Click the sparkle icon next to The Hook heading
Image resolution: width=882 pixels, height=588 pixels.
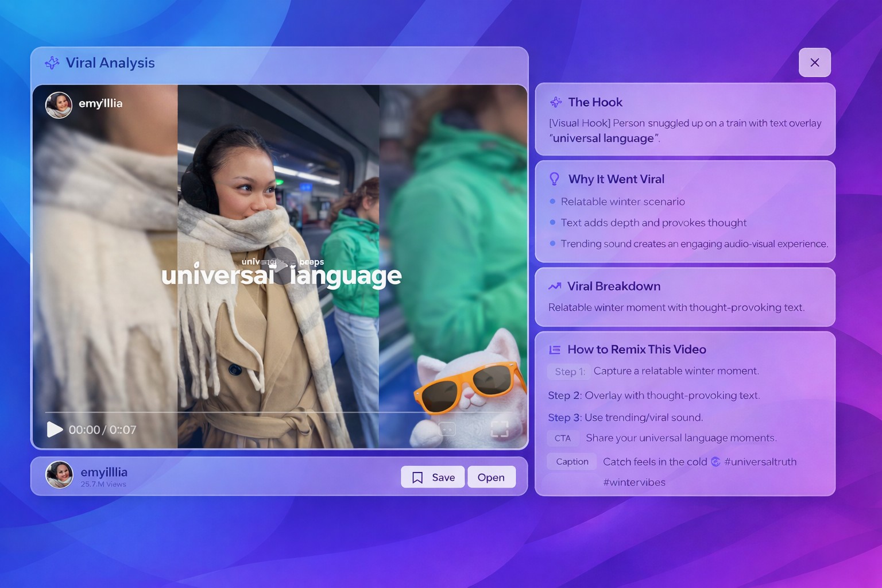click(x=555, y=102)
